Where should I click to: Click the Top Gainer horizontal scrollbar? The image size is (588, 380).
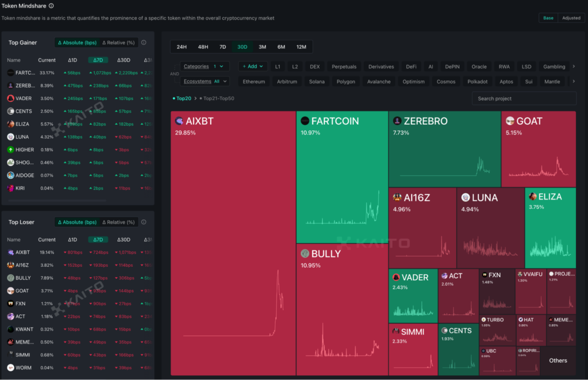click(57, 201)
